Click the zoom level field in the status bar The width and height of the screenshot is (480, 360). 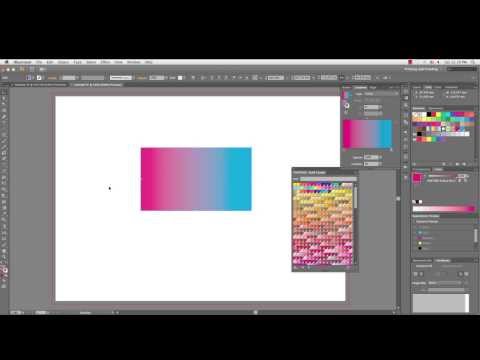coord(16,313)
